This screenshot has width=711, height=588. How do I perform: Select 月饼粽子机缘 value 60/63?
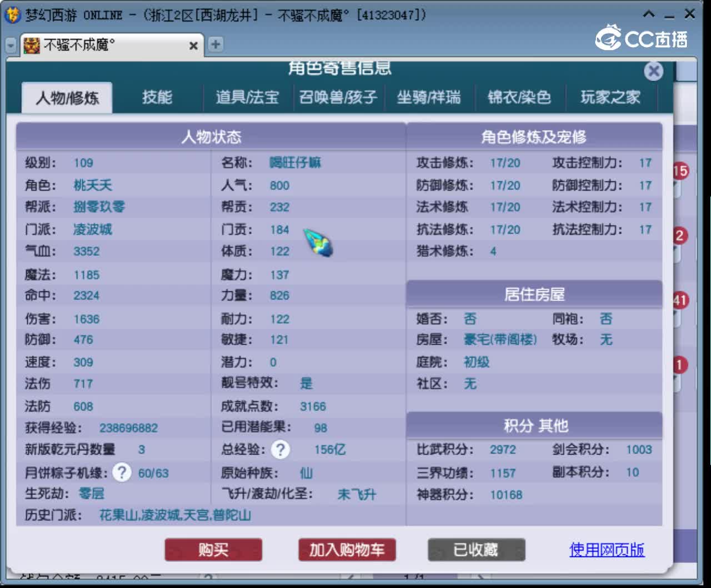(153, 474)
